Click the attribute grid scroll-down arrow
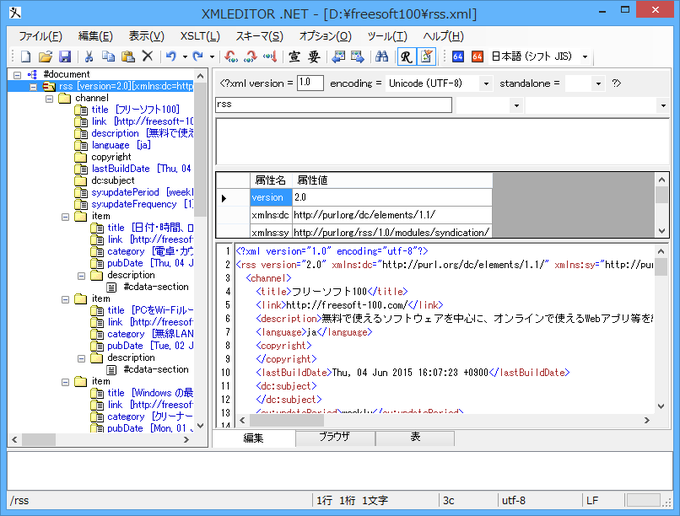This screenshot has height=516, width=680. coord(662,231)
